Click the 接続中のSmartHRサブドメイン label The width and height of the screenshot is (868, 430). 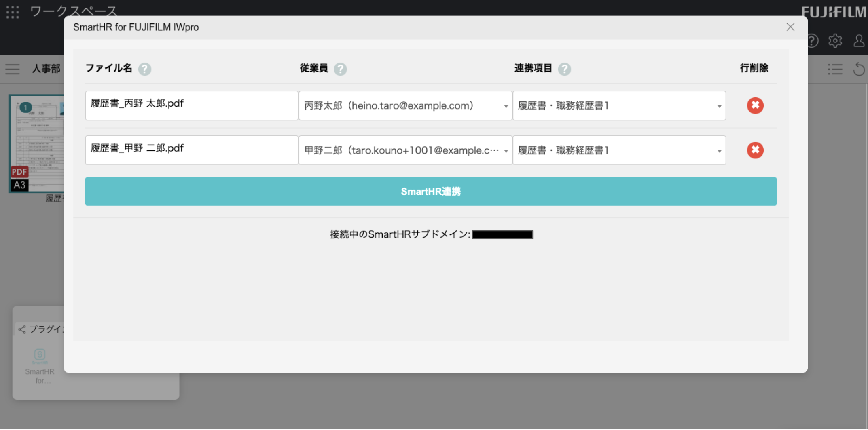[x=400, y=234]
